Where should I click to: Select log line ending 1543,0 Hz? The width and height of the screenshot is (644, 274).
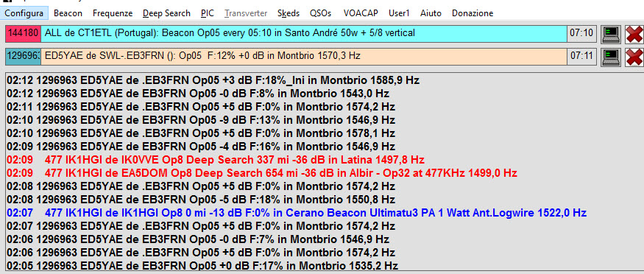[198, 94]
